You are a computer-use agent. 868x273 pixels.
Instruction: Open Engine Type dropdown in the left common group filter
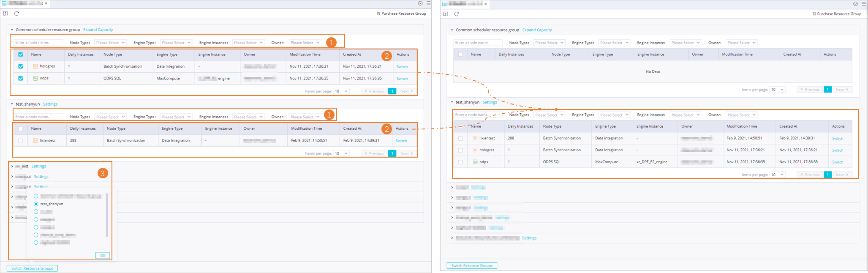tap(176, 43)
